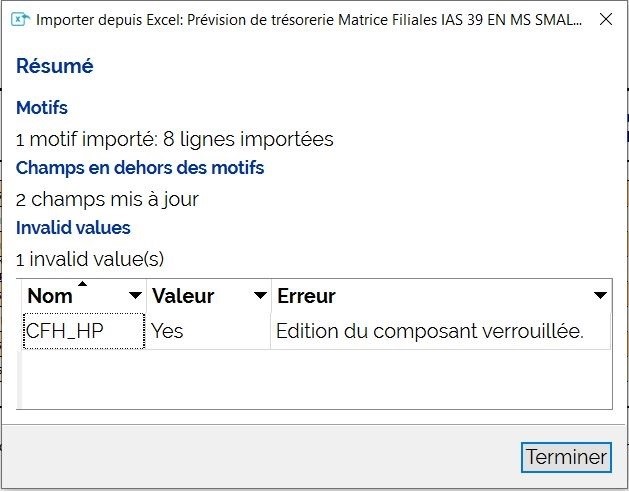Click the Excel import icon in title bar
Image resolution: width=629 pixels, height=492 pixels.
(x=20, y=19)
